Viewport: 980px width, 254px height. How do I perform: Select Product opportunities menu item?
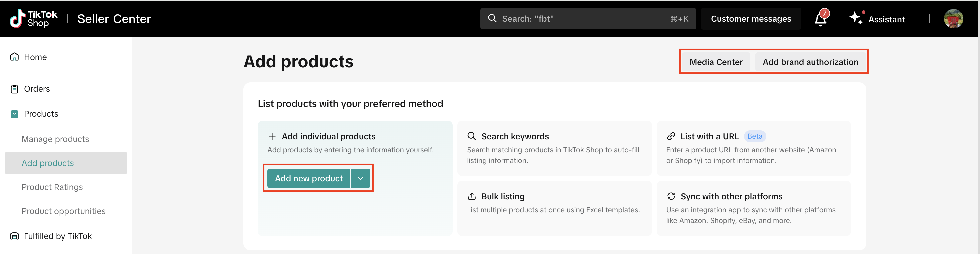[x=64, y=211]
